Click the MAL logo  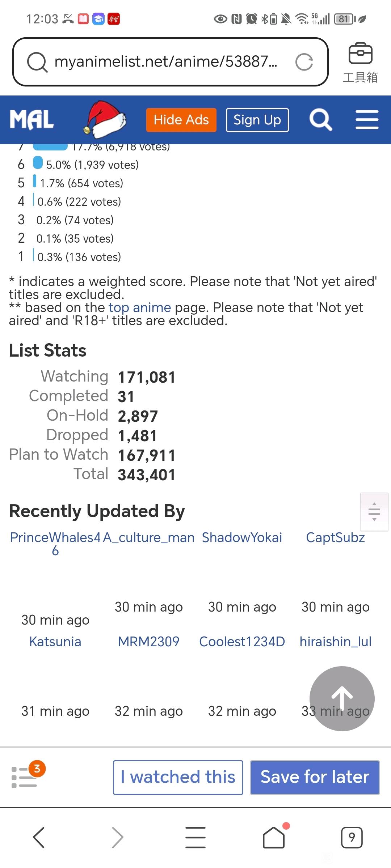click(x=32, y=120)
